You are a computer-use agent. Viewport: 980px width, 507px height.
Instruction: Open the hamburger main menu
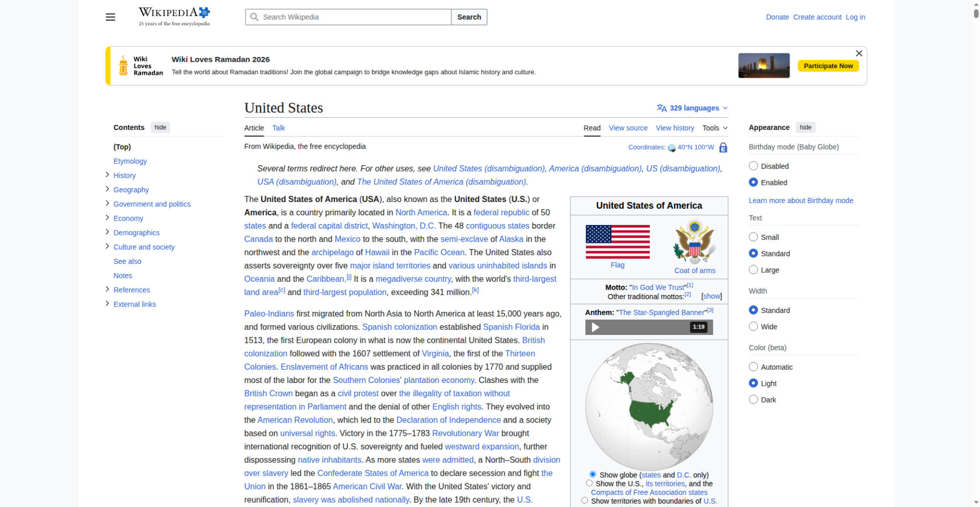pos(110,17)
